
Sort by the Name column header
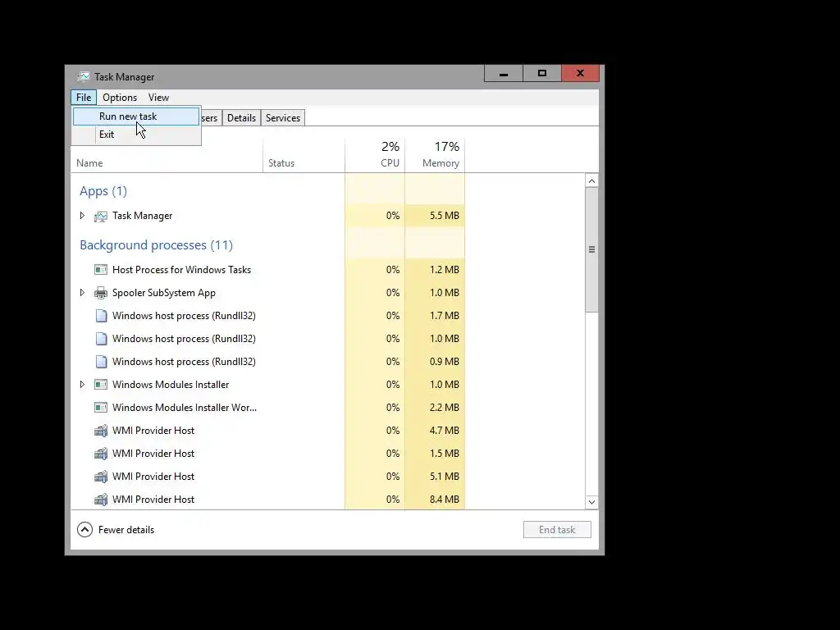pyautogui.click(x=89, y=163)
